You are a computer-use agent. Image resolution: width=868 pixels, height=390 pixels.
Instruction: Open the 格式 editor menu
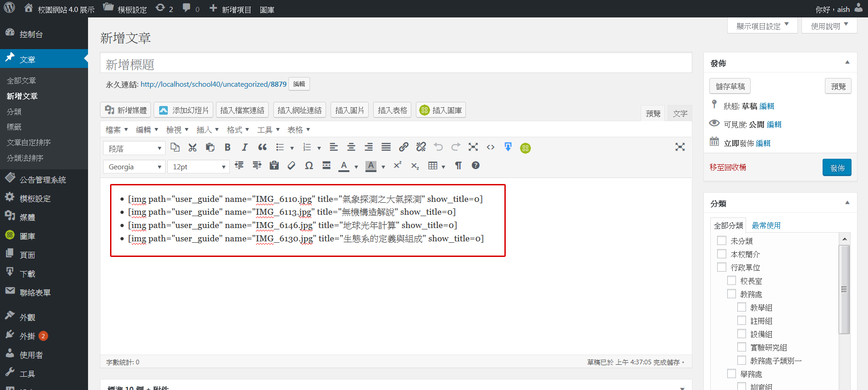point(238,130)
